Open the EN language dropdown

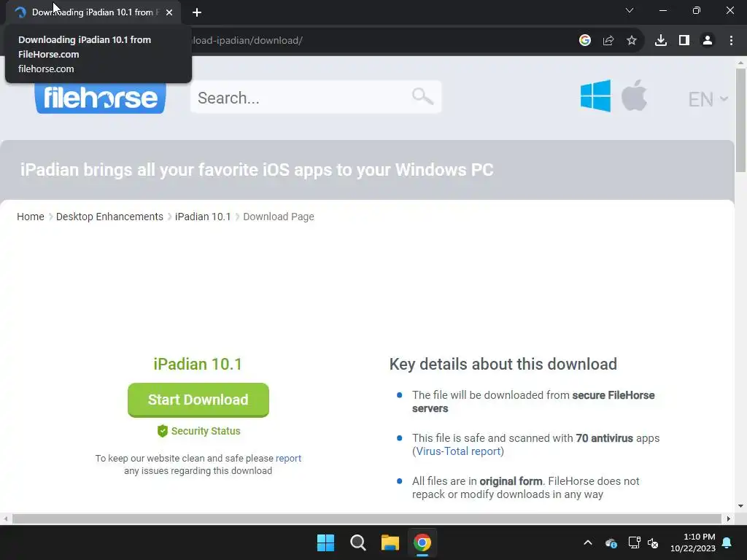tap(708, 99)
